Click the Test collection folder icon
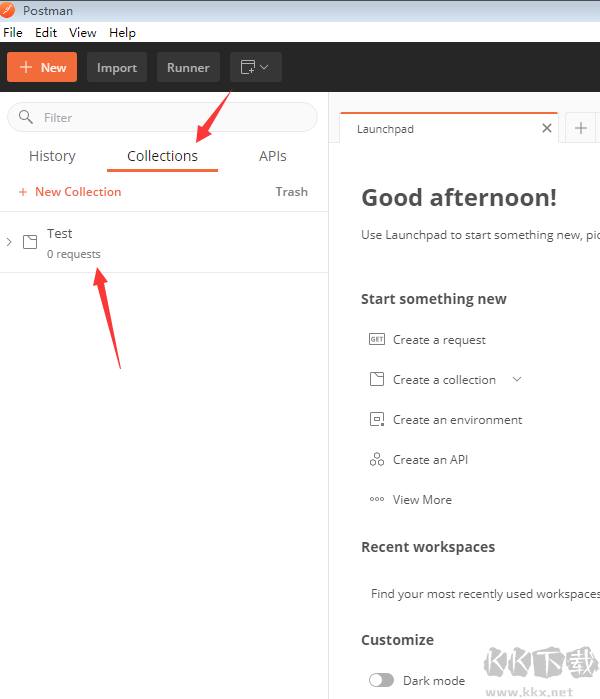 coord(30,242)
